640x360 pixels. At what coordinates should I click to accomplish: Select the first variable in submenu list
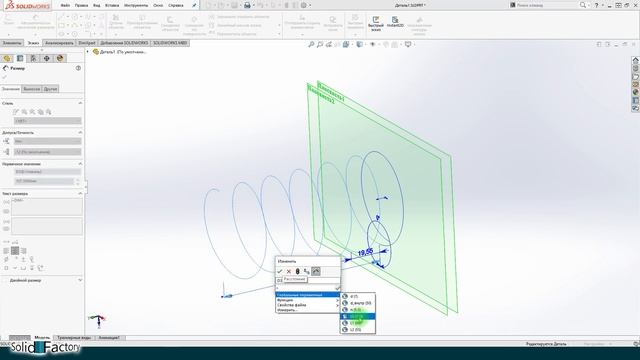[358, 296]
